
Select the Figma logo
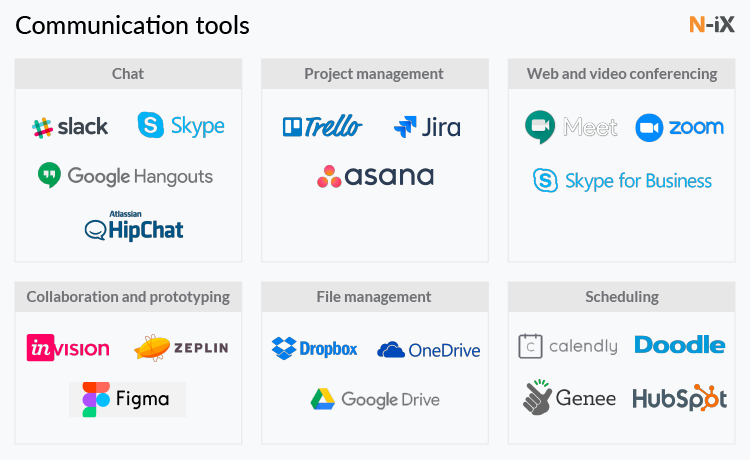[127, 399]
